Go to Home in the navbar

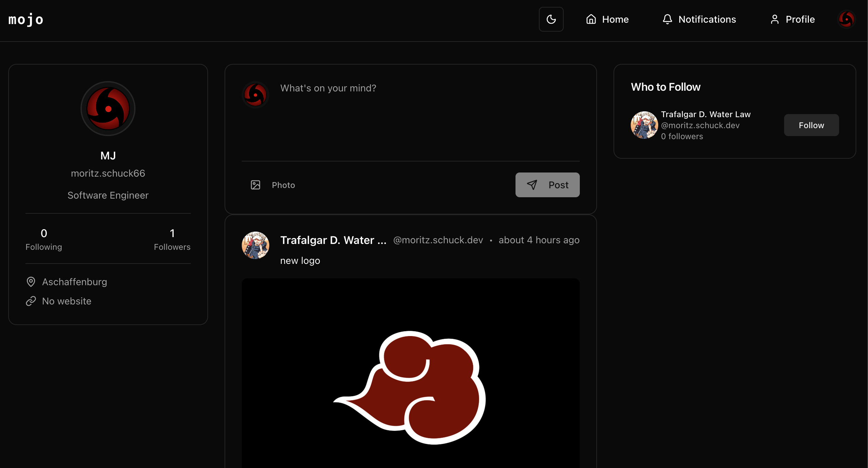607,19
